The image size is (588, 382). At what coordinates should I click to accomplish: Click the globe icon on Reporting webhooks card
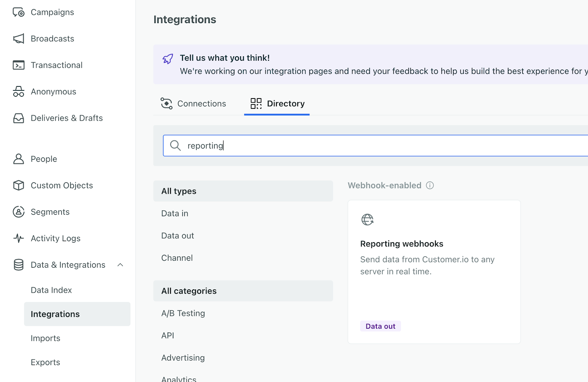367,220
